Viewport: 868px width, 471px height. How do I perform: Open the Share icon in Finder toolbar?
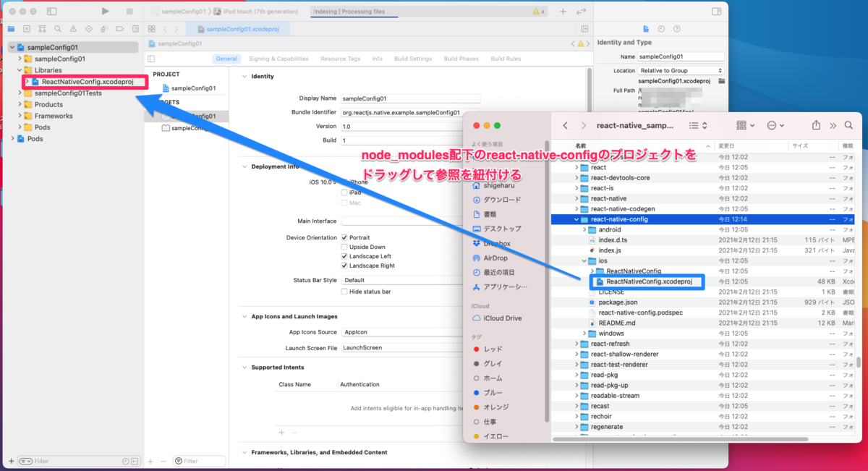pos(817,124)
